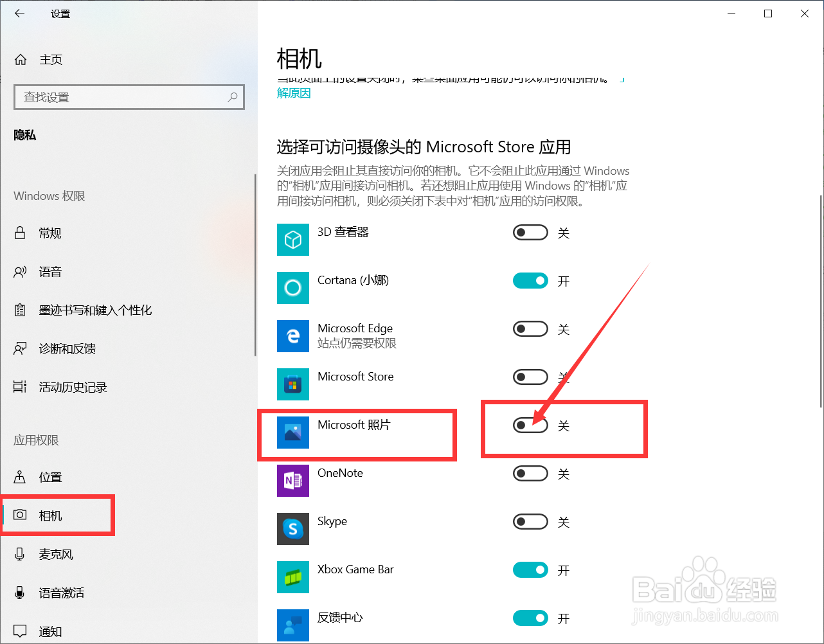This screenshot has height=644, width=824.
Task: Toggle camera access for Microsoft Edge
Action: [x=530, y=329]
